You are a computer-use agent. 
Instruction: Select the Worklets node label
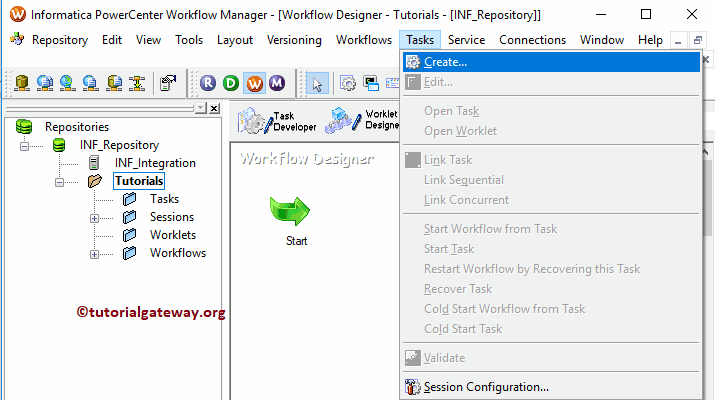173,235
